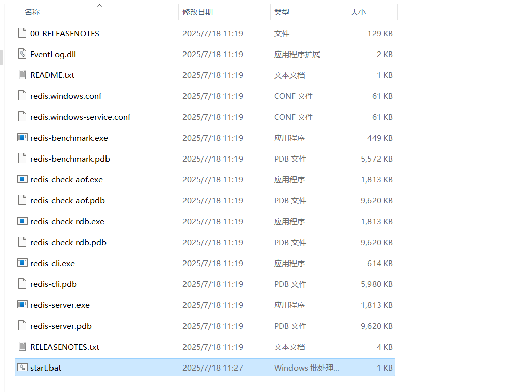Click the RELEASENOTES.txt document icon
The height and width of the screenshot is (392, 532).
click(x=22, y=347)
